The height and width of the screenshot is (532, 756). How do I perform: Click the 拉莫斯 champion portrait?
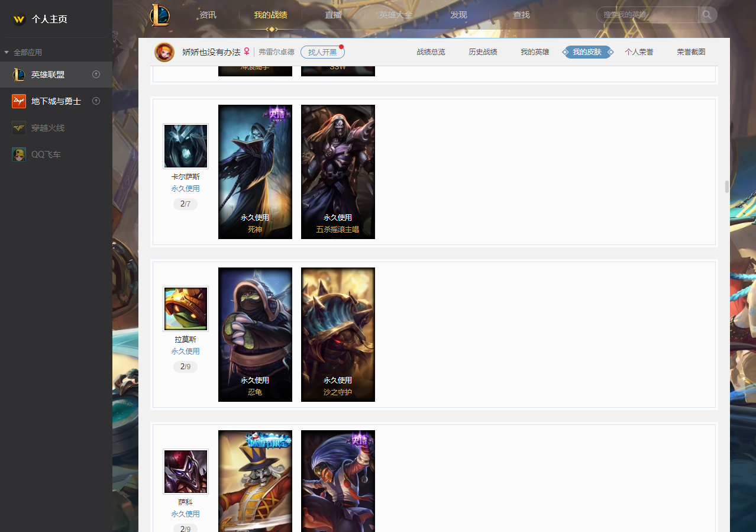(186, 309)
